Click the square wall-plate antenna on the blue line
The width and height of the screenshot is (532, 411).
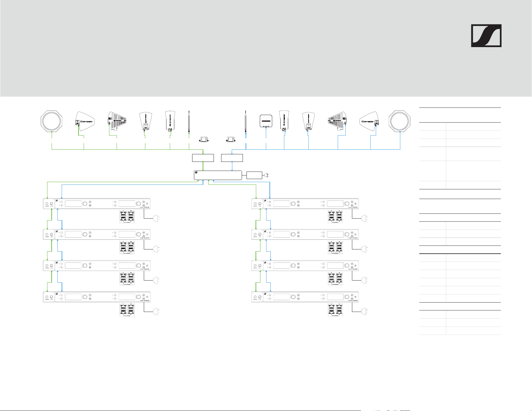click(x=266, y=121)
